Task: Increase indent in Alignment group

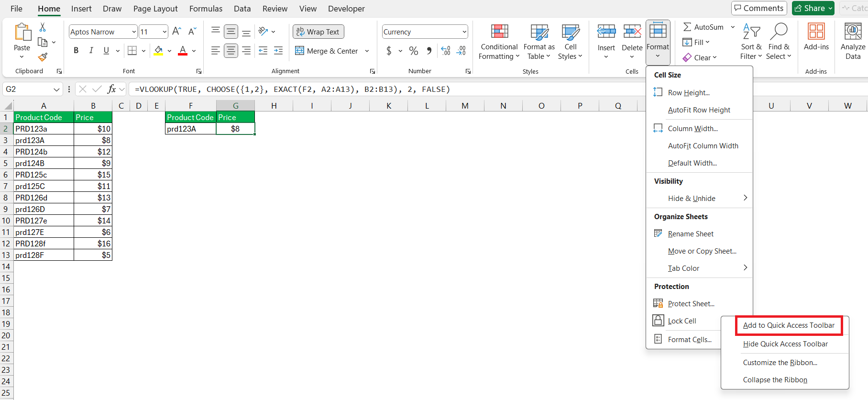Action: pyautogui.click(x=278, y=50)
